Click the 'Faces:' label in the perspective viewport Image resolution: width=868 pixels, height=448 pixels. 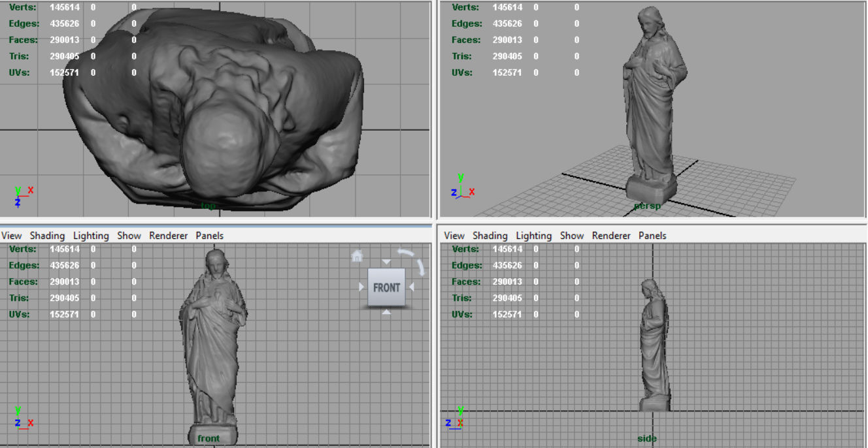tap(467, 40)
